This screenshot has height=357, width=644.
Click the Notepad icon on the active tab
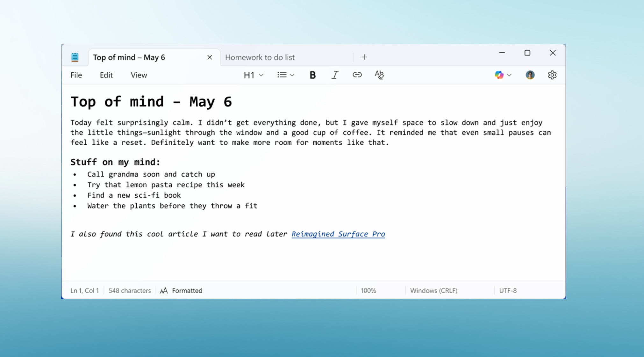75,57
